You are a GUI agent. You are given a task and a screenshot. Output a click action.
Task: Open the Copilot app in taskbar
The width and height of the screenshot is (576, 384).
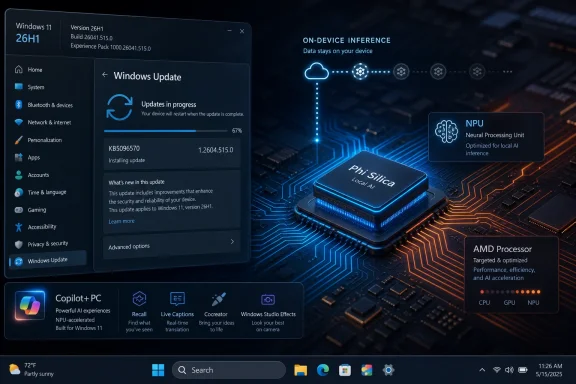[x=367, y=370]
